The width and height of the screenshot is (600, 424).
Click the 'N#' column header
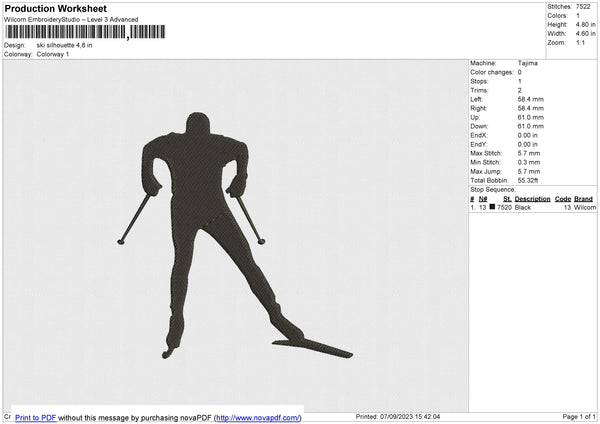[483, 199]
